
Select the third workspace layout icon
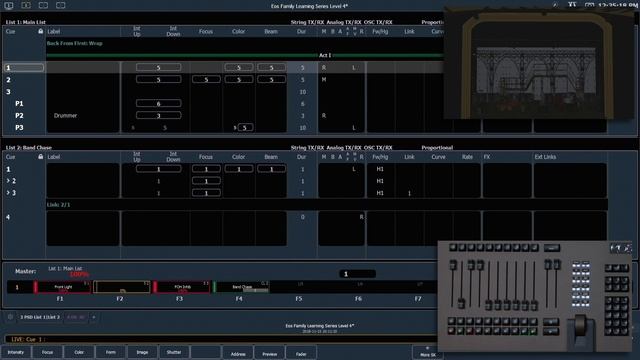[x=43, y=5]
